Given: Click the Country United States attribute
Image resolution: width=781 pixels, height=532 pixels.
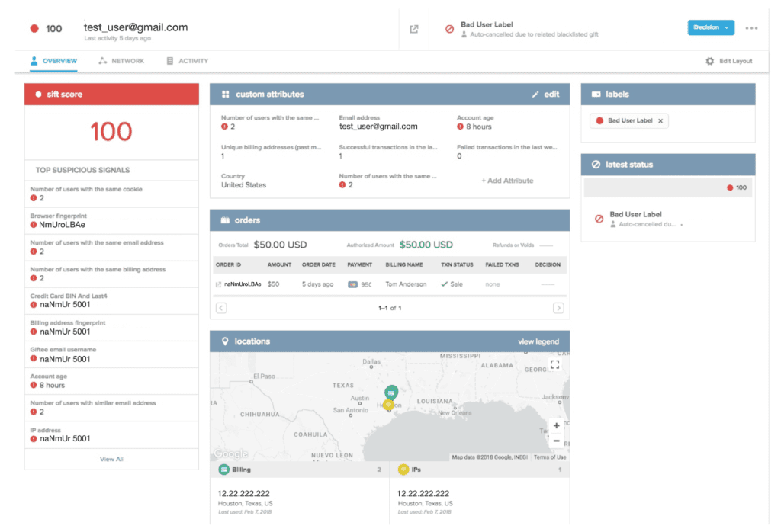Looking at the screenshot, I should click(243, 181).
